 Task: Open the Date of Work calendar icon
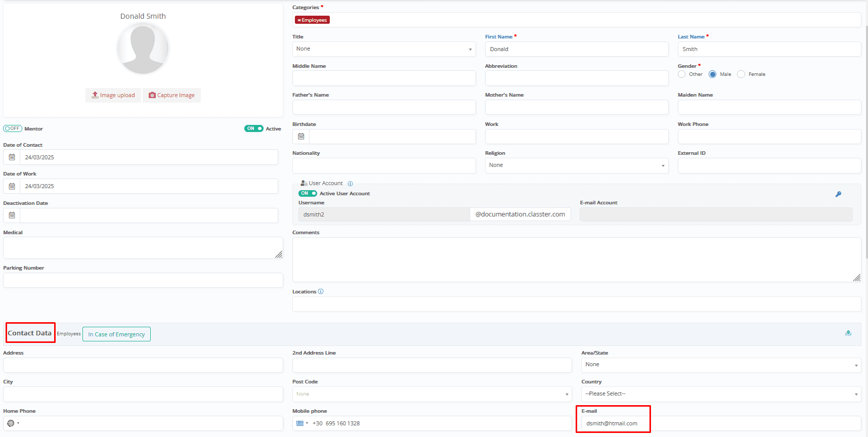pyautogui.click(x=12, y=186)
